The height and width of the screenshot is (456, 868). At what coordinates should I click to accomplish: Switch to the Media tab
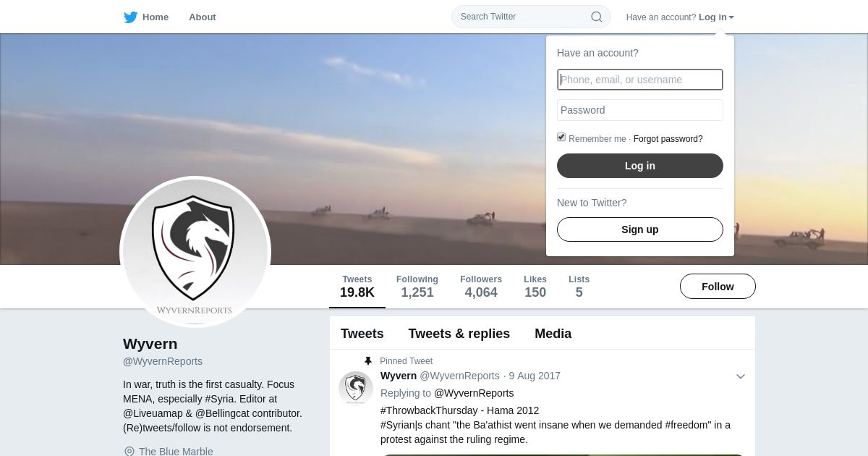[x=553, y=334]
